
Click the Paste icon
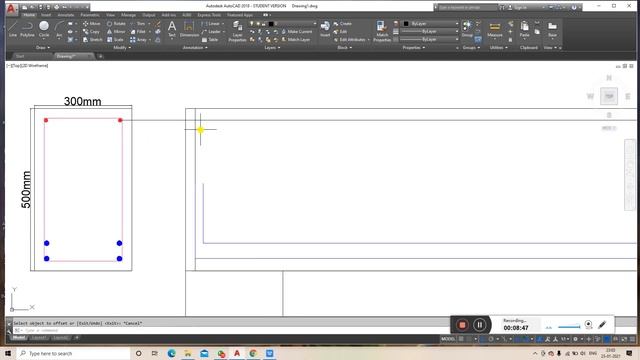click(x=524, y=29)
